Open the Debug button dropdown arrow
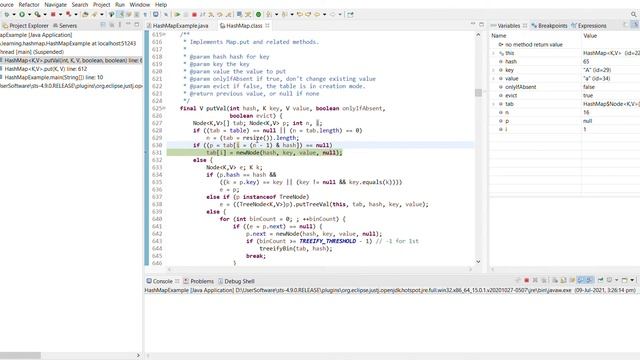The height and width of the screenshot is (360, 640). coord(13,14)
